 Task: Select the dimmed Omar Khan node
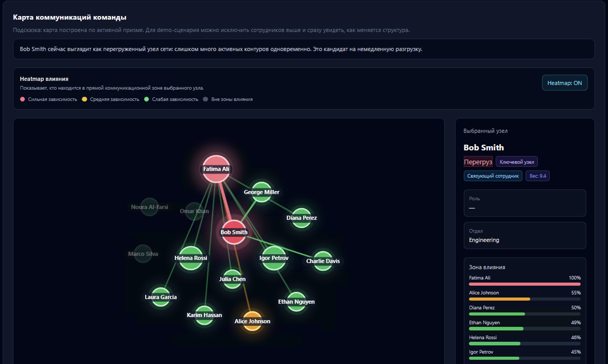tap(194, 211)
